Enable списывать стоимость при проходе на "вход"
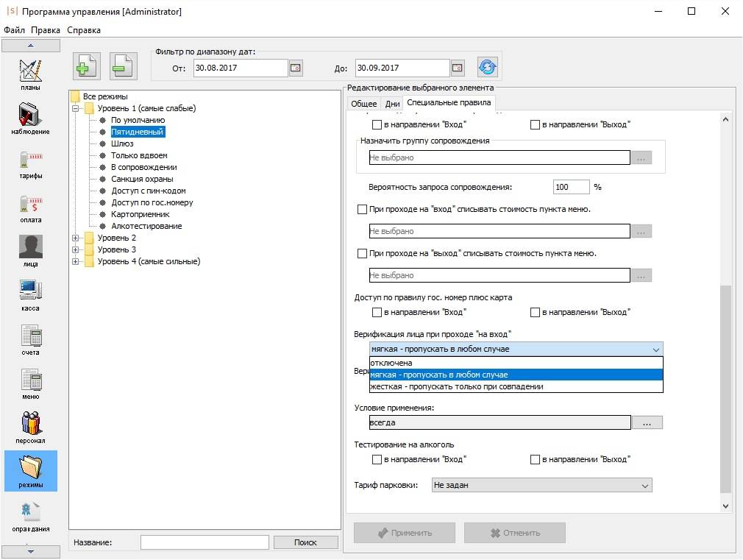743x560 pixels. pyautogui.click(x=362, y=210)
